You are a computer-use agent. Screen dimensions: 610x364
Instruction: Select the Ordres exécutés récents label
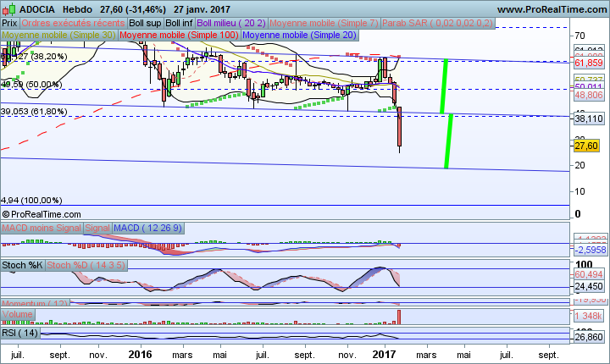73,23
